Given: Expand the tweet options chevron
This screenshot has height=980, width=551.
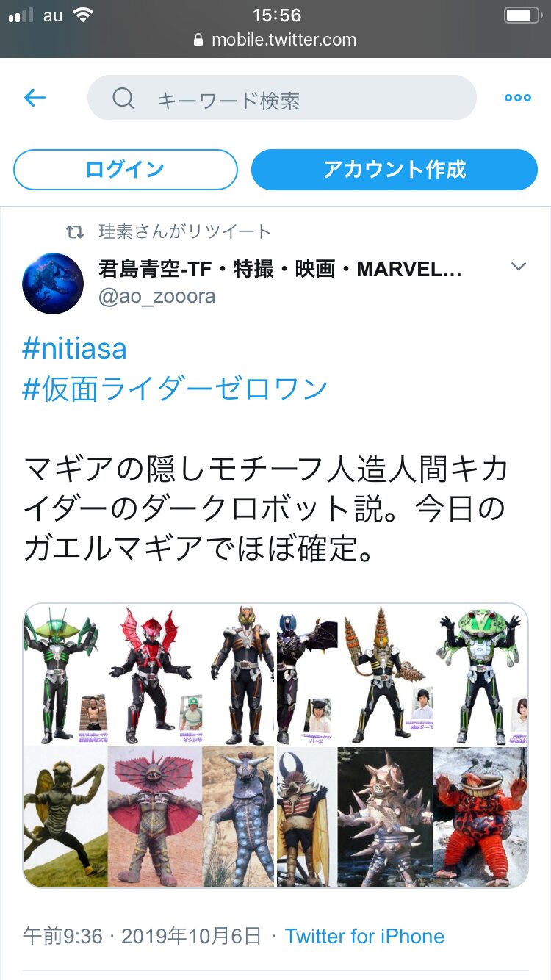Looking at the screenshot, I should coord(519,267).
